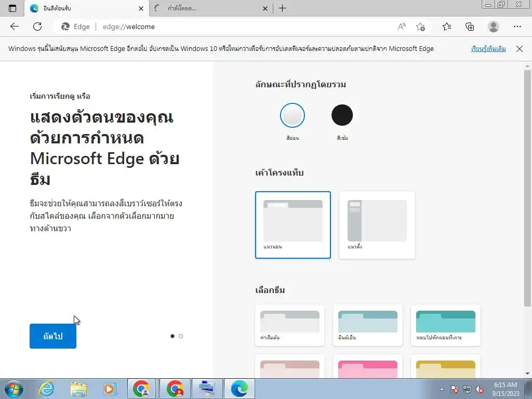
Task: Open network tray icon
Action: tap(467, 389)
